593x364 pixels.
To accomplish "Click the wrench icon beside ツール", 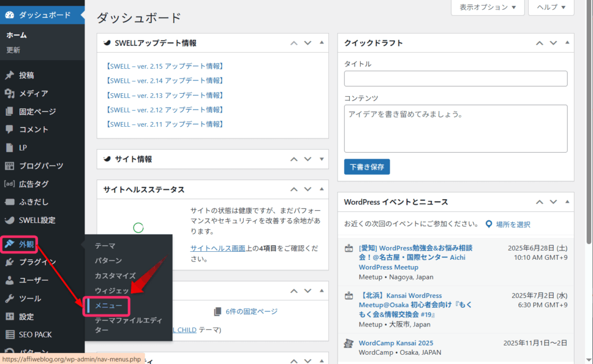I will point(10,298).
